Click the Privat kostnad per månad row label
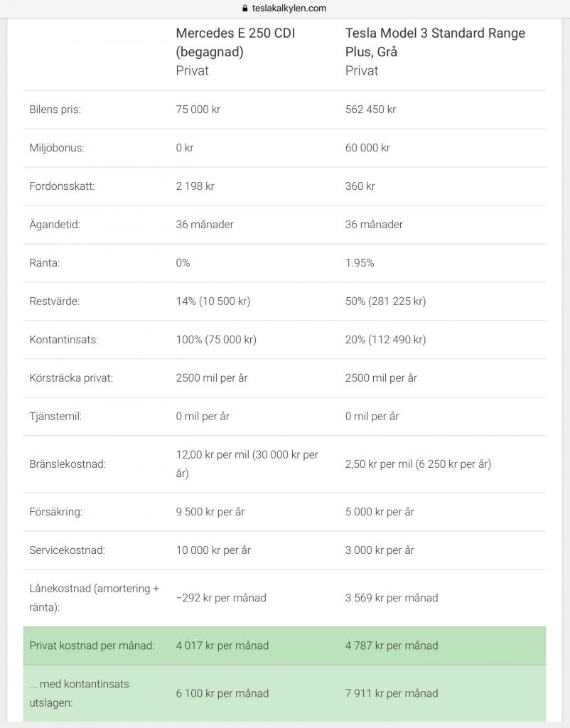This screenshot has width=570, height=728. [x=92, y=646]
